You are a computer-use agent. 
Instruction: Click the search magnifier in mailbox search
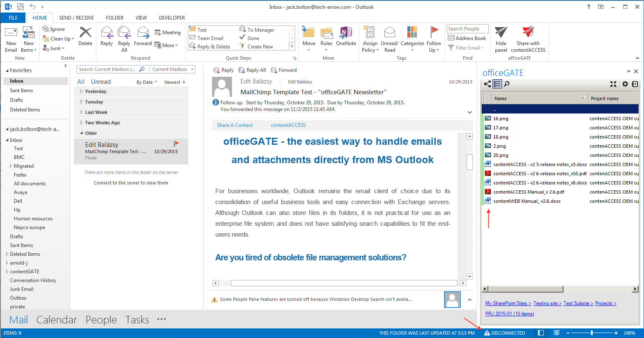pos(142,69)
